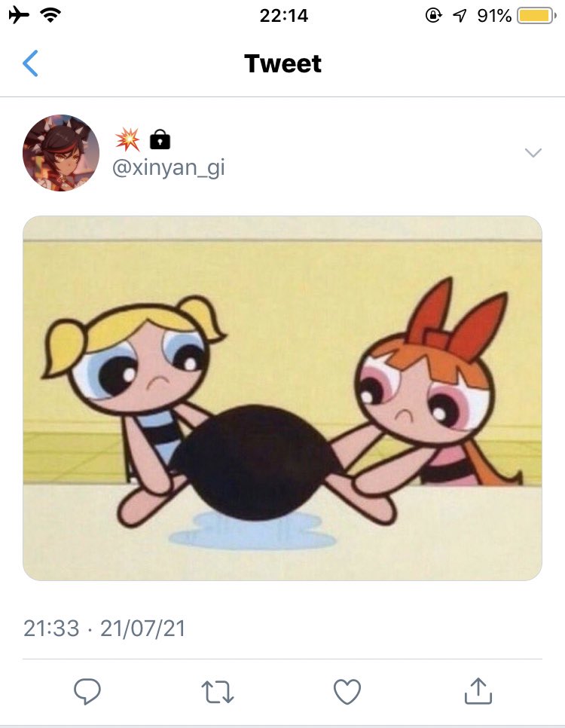Click the 21:33 · 21/07/21 timestamp
The image size is (565, 728).
pos(105,629)
